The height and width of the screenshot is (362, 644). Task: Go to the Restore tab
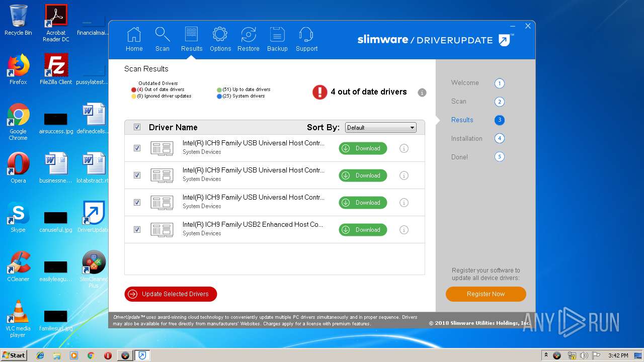(x=249, y=40)
